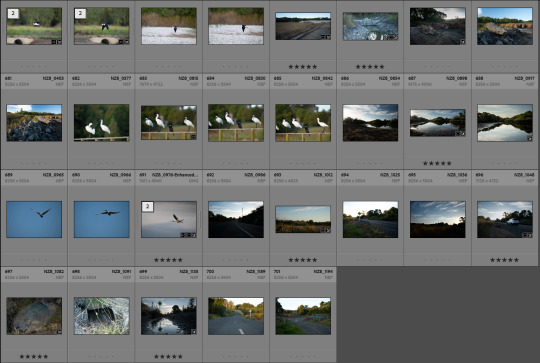
Task: Select the empty road thumbnail 700
Action: [x=236, y=316]
